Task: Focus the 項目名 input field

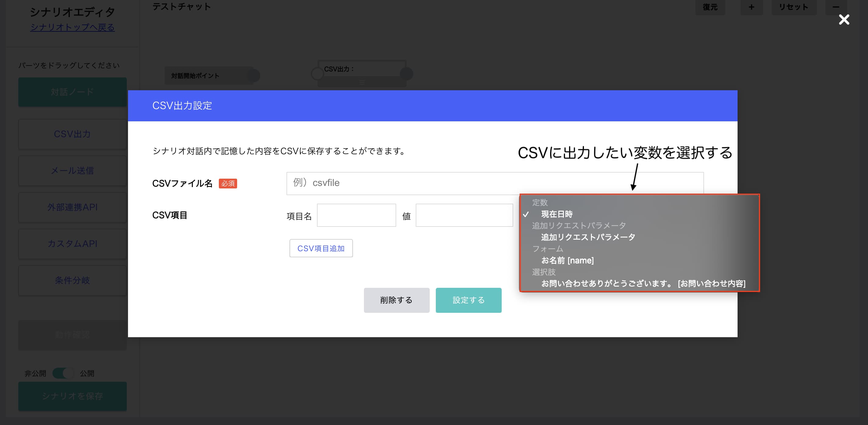Action: click(x=356, y=215)
